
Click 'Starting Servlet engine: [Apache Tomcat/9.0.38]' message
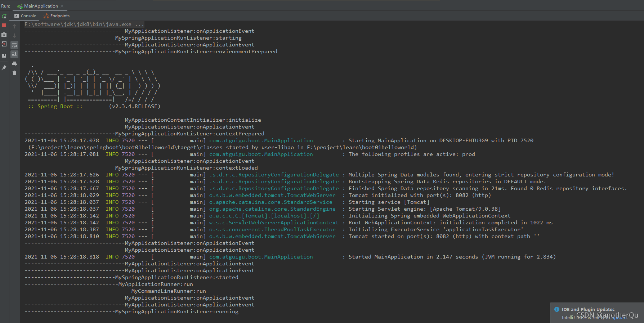425,209
